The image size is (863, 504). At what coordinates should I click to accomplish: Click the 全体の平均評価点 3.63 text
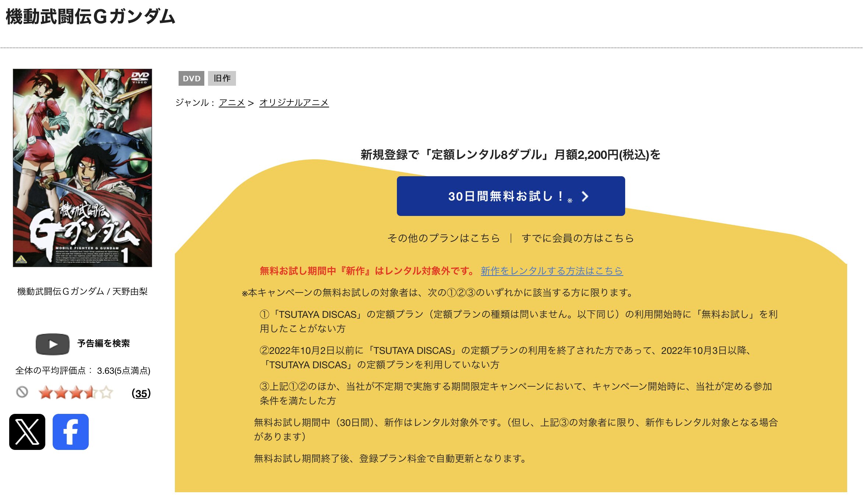pyautogui.click(x=83, y=370)
